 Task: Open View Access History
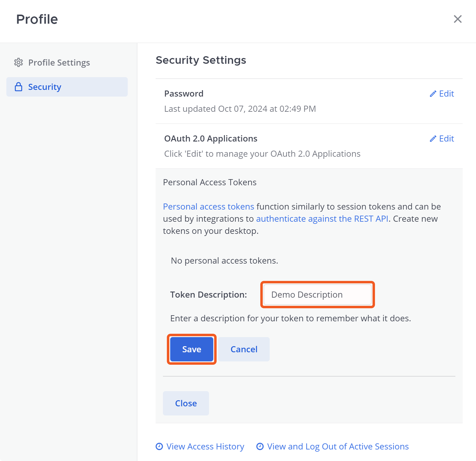click(205, 446)
